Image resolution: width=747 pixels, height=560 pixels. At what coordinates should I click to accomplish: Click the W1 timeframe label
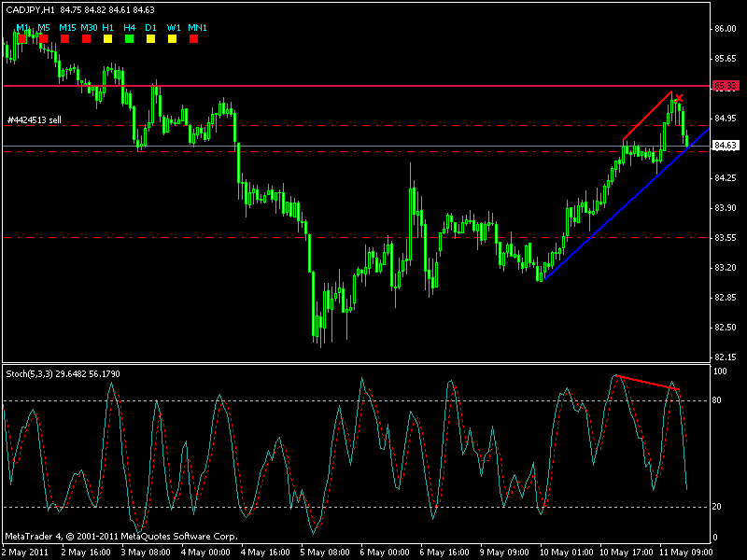174,28
